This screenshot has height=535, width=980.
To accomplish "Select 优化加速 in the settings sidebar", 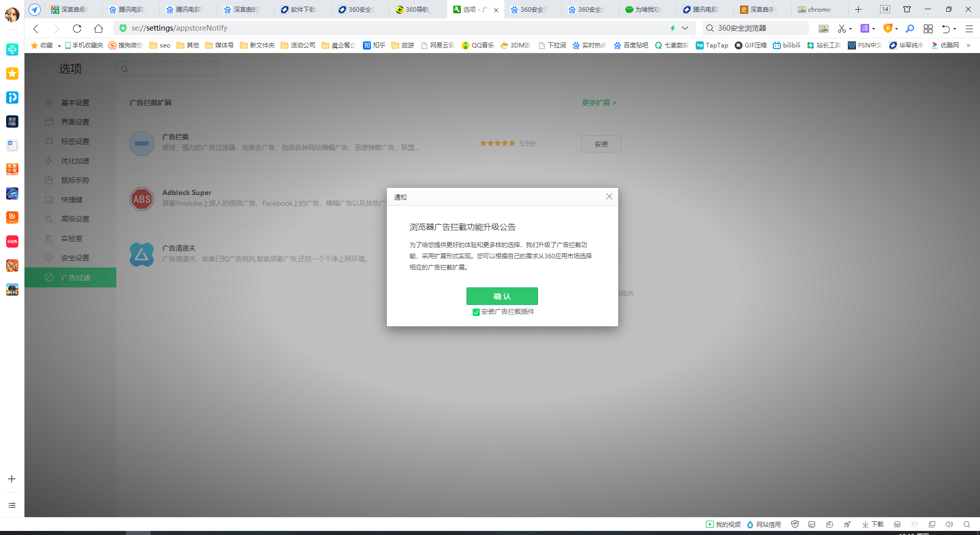I will click(70, 161).
